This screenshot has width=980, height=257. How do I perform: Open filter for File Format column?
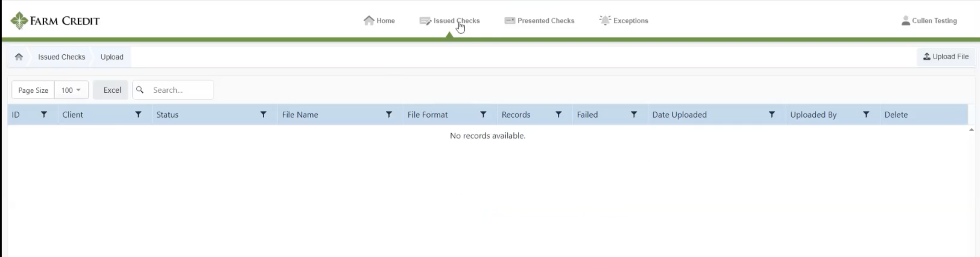pos(483,114)
